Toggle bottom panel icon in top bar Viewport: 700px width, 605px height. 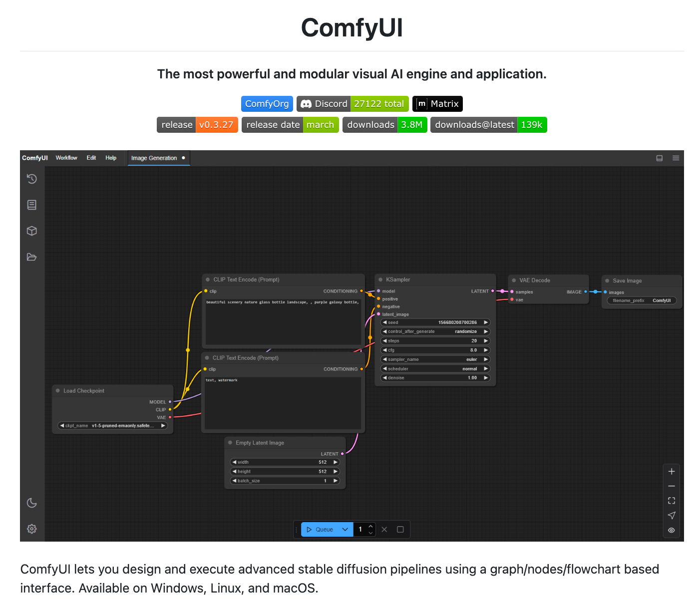pyautogui.click(x=660, y=158)
